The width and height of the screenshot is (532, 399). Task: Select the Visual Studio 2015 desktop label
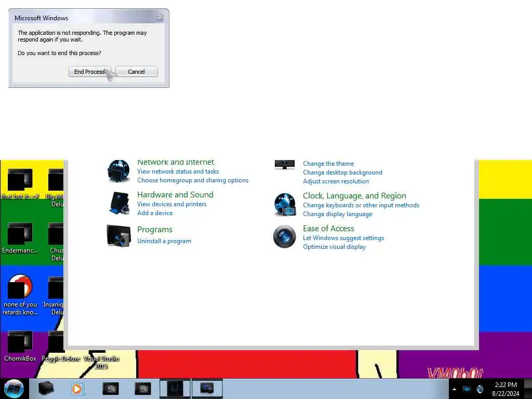tap(101, 362)
